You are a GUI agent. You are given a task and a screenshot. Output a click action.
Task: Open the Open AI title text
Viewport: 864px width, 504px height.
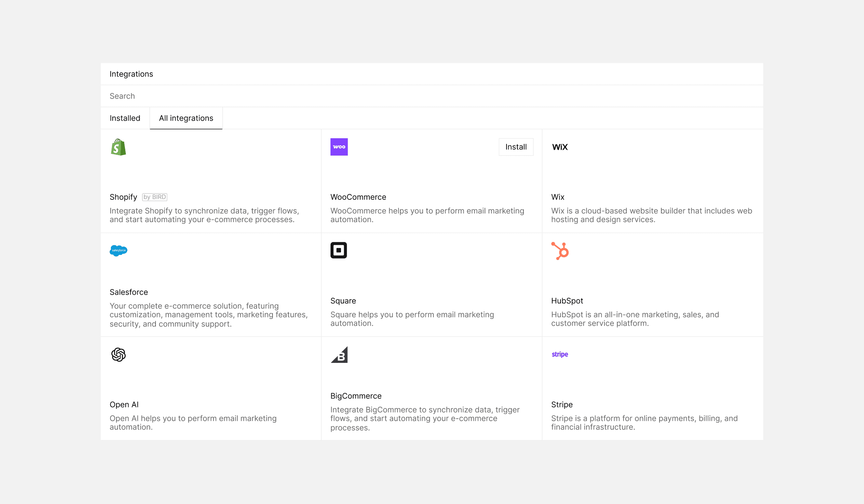point(124,404)
